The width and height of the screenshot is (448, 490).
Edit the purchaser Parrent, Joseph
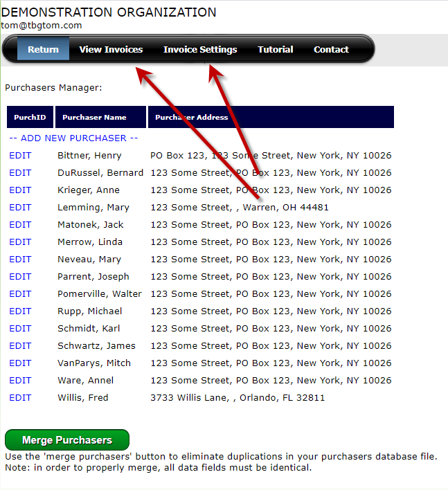click(20, 277)
